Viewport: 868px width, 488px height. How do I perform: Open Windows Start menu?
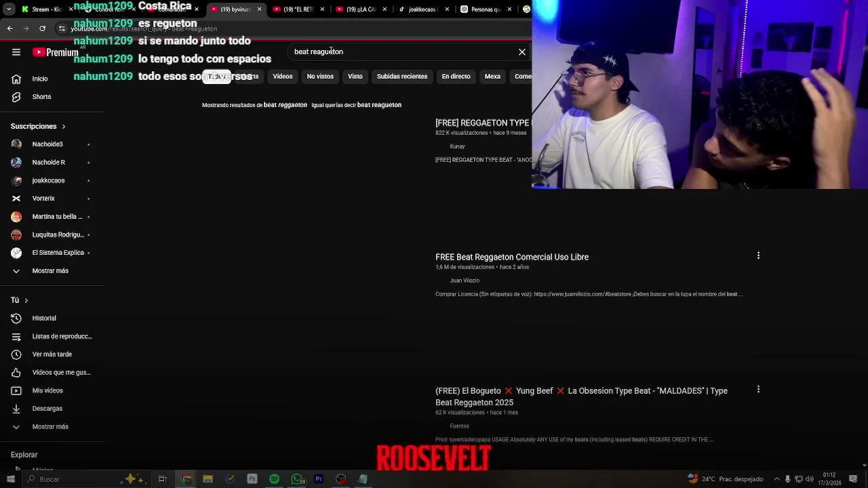[9, 479]
